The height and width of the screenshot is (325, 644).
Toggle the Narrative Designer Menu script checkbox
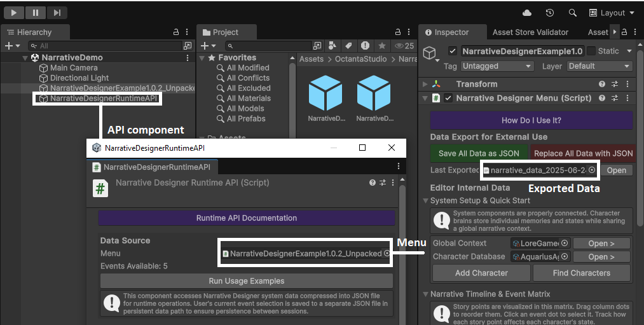(x=448, y=98)
